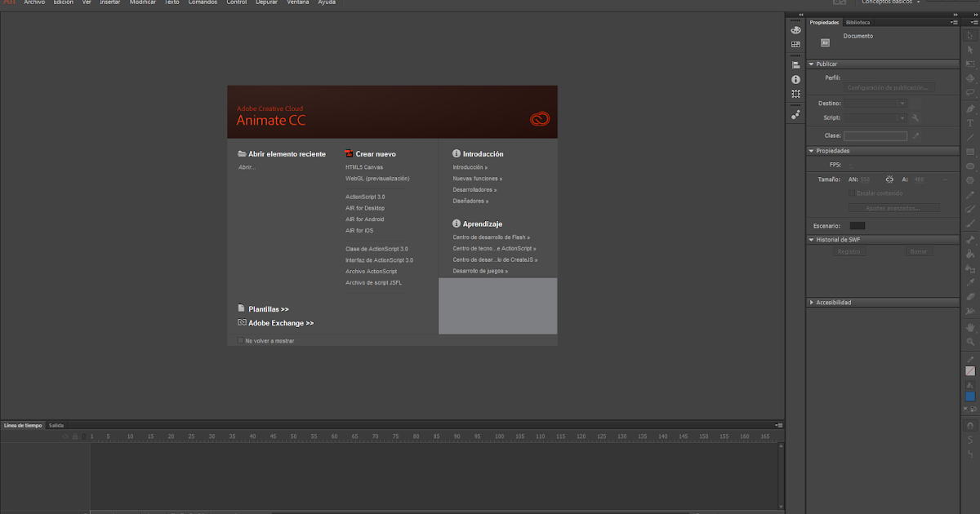This screenshot has height=514, width=980.
Task: Open the Align panel
Action: pyautogui.click(x=795, y=64)
